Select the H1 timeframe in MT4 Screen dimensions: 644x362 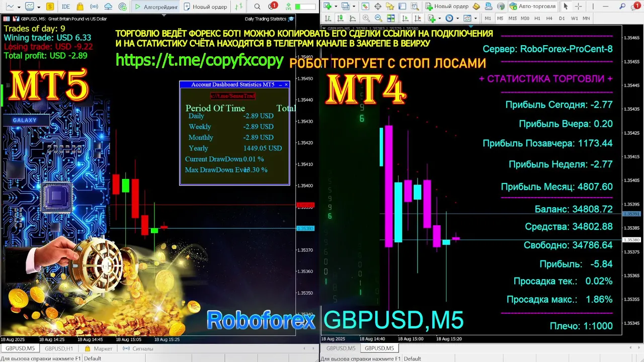(x=537, y=18)
